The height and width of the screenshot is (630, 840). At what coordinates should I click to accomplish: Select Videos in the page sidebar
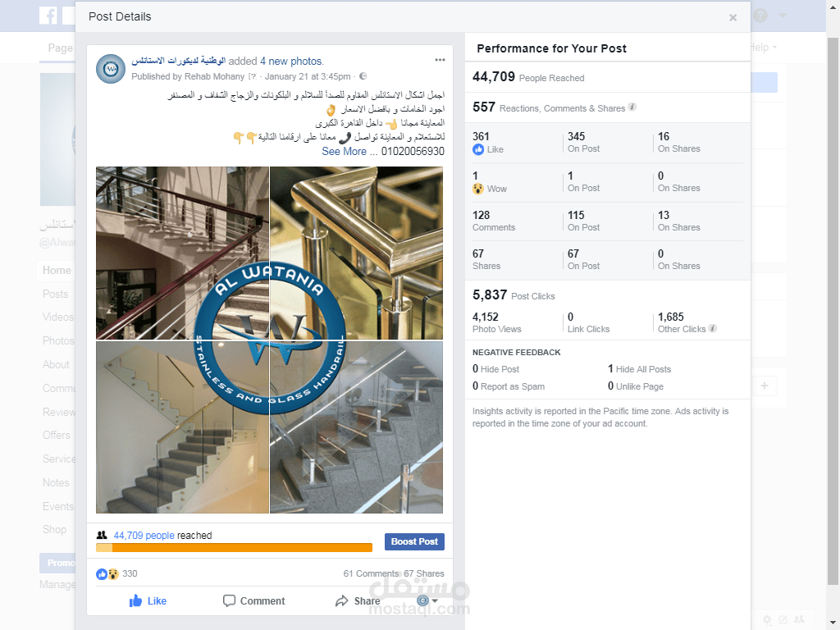click(58, 317)
